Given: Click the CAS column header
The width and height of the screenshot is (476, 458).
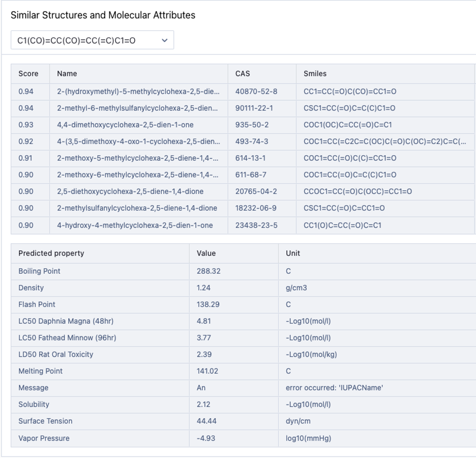Looking at the screenshot, I should tap(243, 74).
